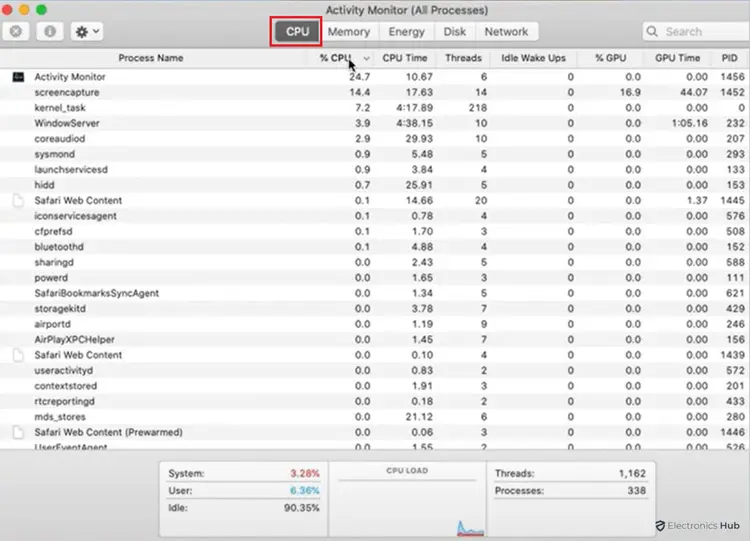Select the sharingd process
This screenshot has width=750, height=541.
(x=54, y=262)
